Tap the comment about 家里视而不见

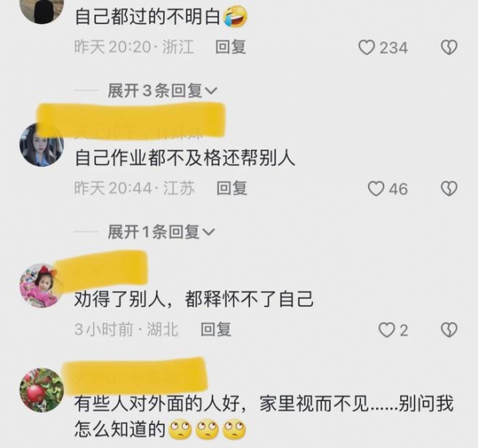(x=264, y=416)
